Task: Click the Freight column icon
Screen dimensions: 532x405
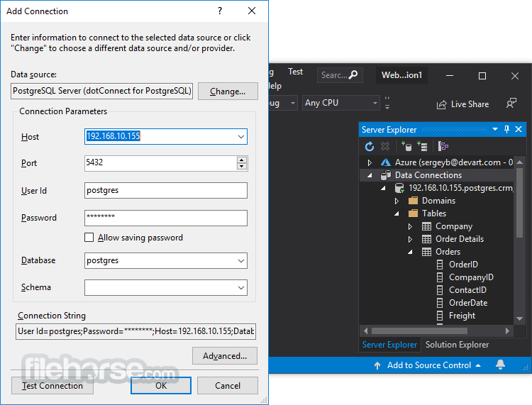Action: (x=440, y=316)
